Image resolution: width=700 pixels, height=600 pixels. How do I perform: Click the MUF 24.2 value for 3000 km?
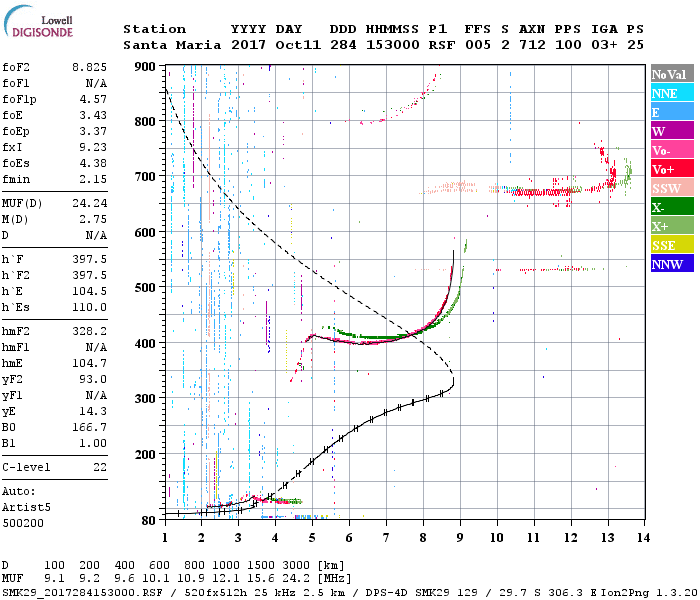pos(296,578)
